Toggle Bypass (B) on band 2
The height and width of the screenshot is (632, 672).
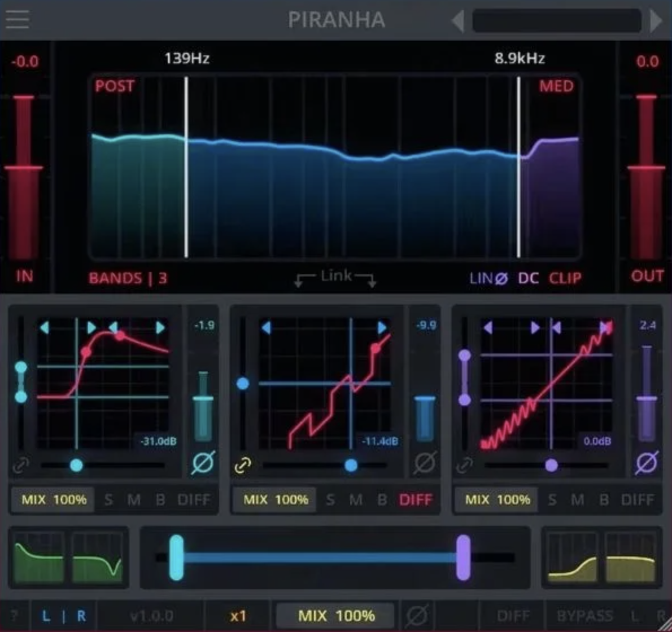382,500
